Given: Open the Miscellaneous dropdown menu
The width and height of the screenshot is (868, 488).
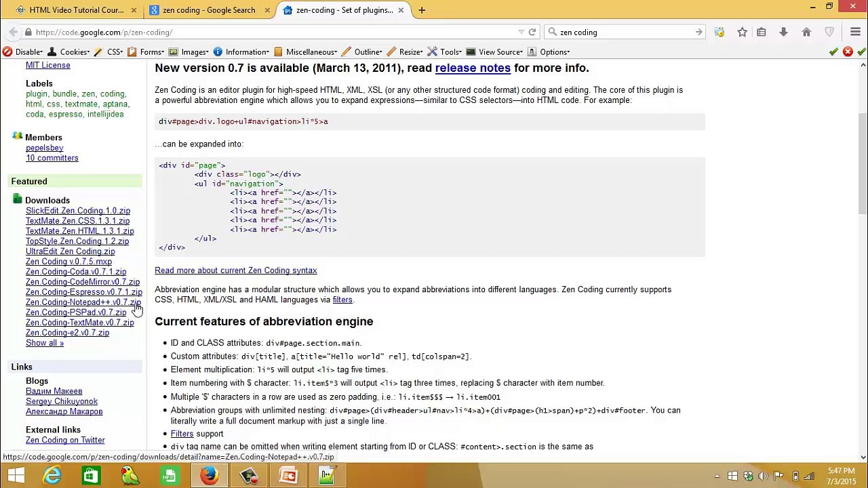Looking at the screenshot, I should point(307,52).
